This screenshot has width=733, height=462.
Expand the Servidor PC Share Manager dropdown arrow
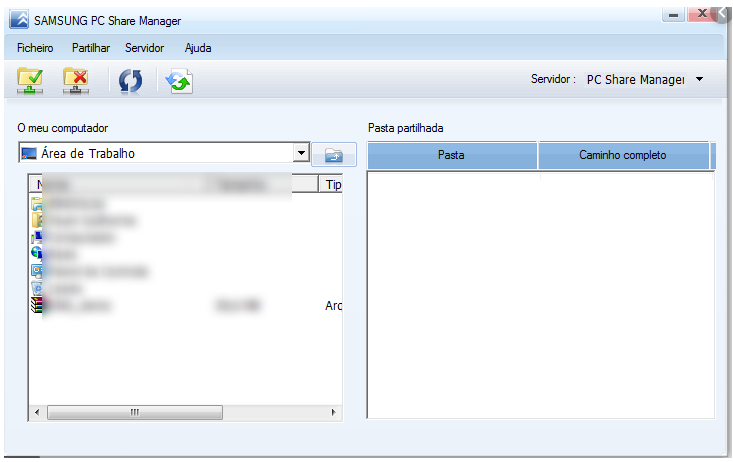point(699,79)
